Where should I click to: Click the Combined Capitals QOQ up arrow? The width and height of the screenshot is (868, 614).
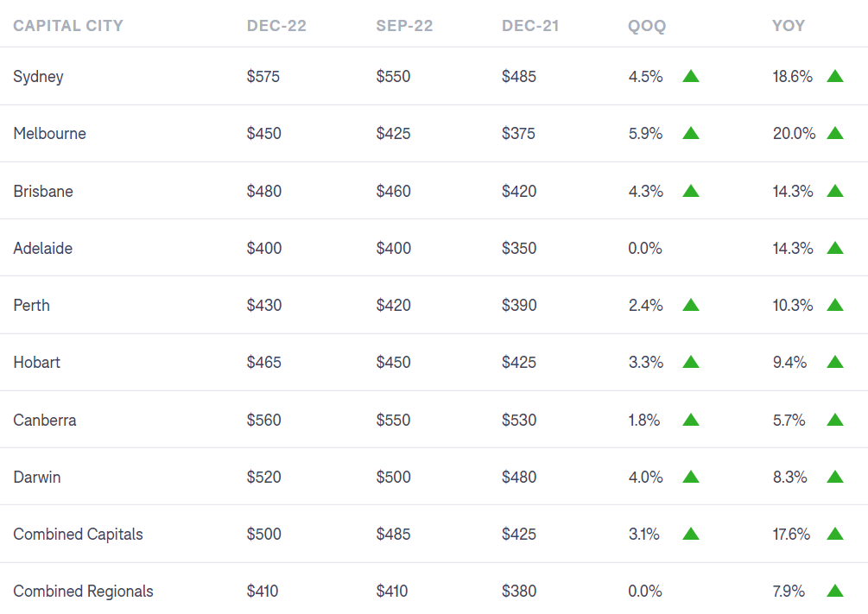coord(690,534)
